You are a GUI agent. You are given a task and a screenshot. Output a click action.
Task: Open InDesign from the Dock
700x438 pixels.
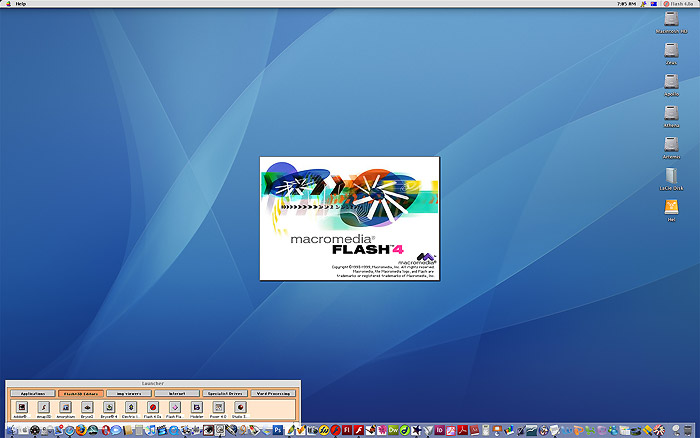pyautogui.click(x=440, y=430)
